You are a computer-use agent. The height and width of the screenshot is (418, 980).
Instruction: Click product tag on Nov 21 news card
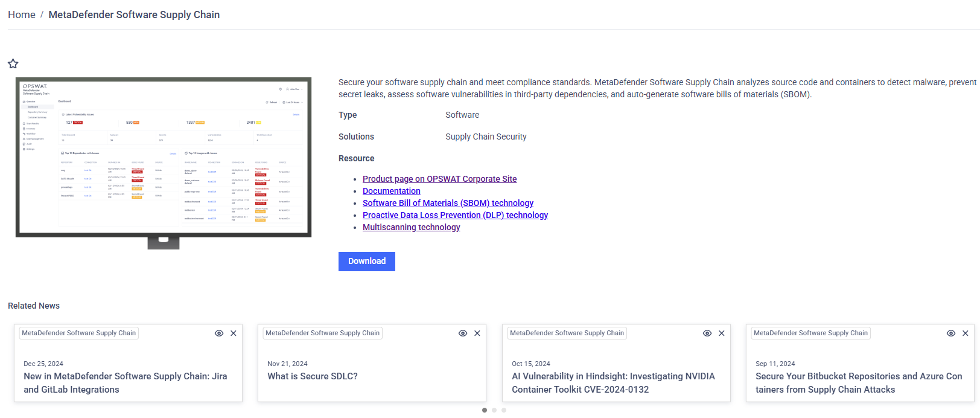323,333
